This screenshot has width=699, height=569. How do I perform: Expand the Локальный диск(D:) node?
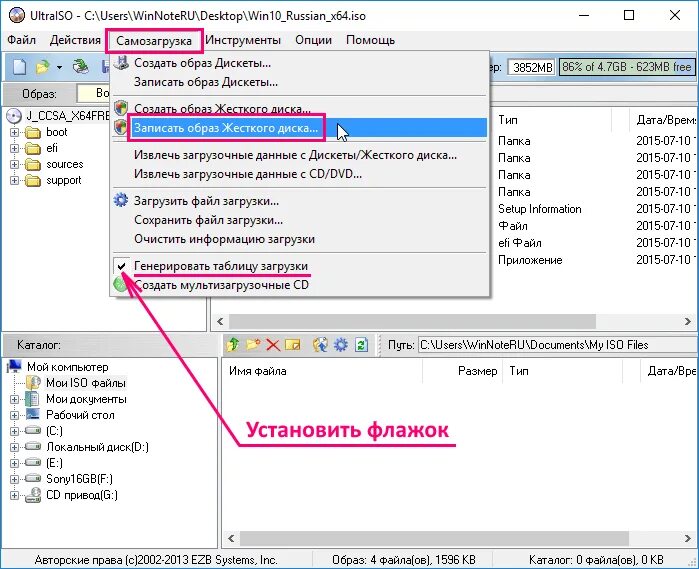pyautogui.click(x=14, y=447)
